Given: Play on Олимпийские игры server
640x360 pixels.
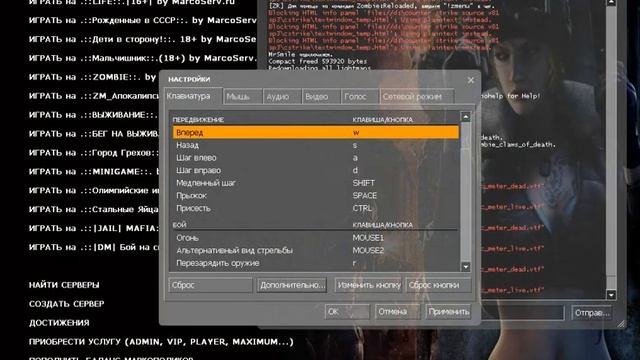Looking at the screenshot, I should coord(93,190).
